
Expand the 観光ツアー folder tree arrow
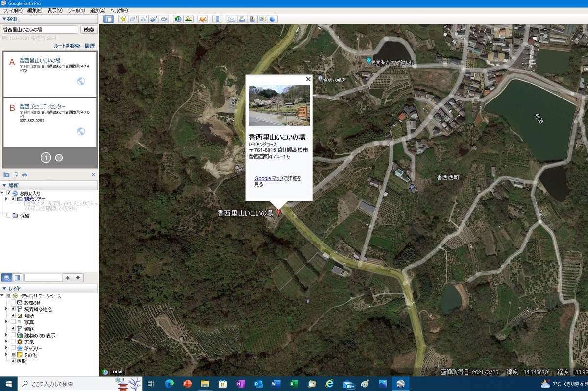click(x=6, y=199)
